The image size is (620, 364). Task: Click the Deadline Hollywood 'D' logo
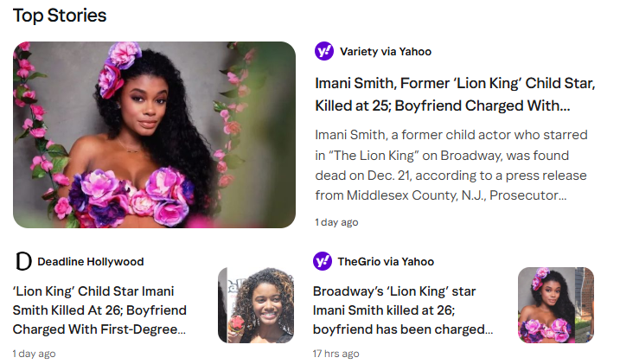23,261
